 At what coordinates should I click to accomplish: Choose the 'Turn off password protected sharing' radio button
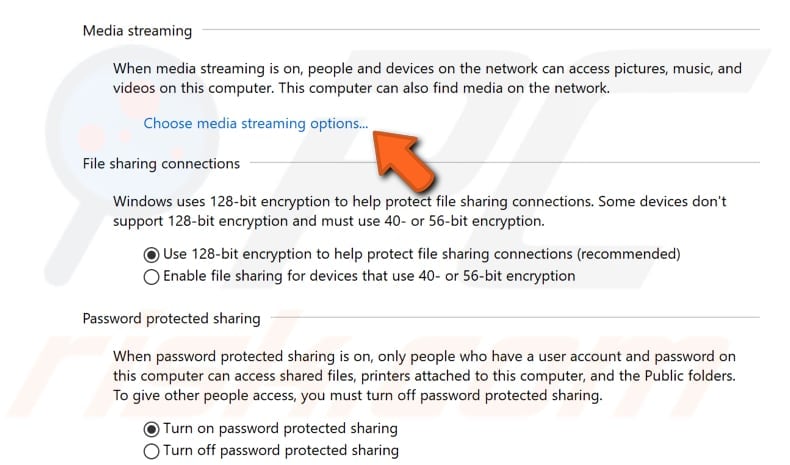(151, 451)
